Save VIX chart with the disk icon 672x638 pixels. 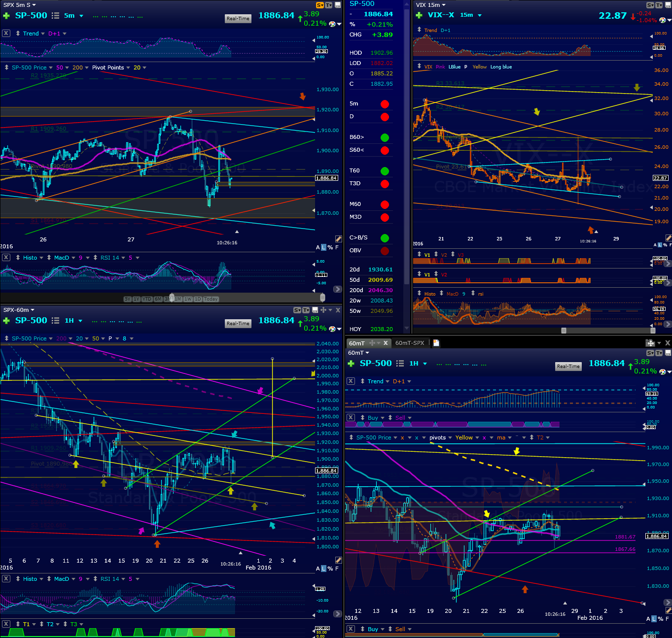tap(668, 5)
